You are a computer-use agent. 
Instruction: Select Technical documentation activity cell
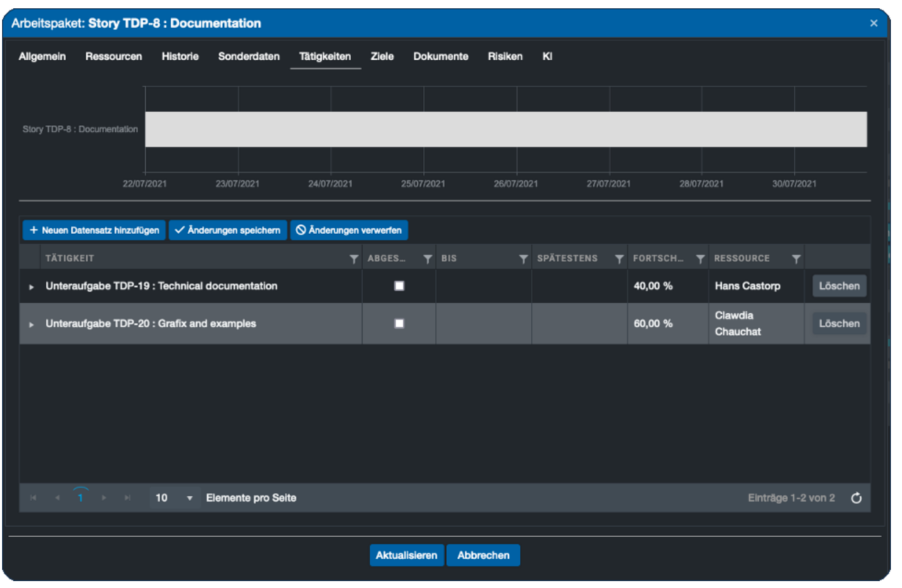(x=201, y=286)
